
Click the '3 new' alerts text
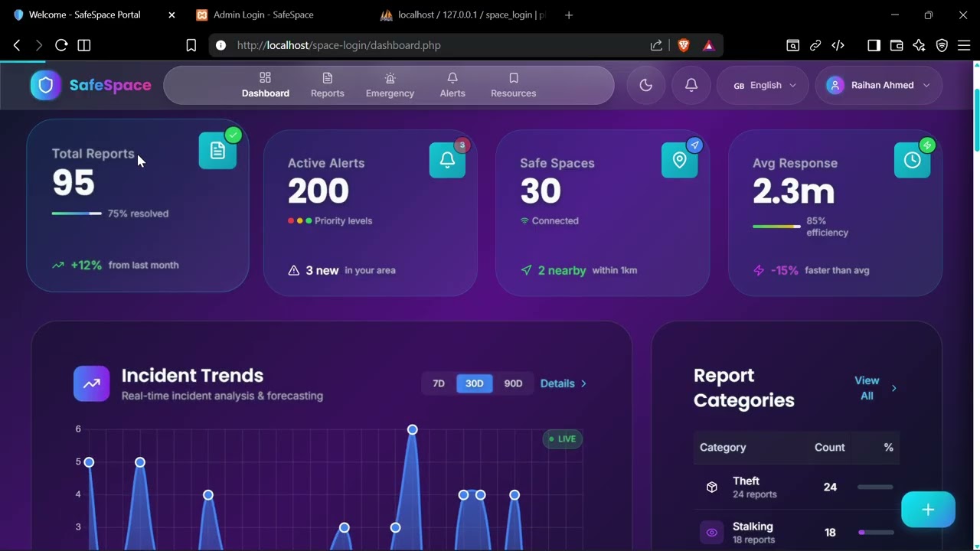[x=322, y=270]
